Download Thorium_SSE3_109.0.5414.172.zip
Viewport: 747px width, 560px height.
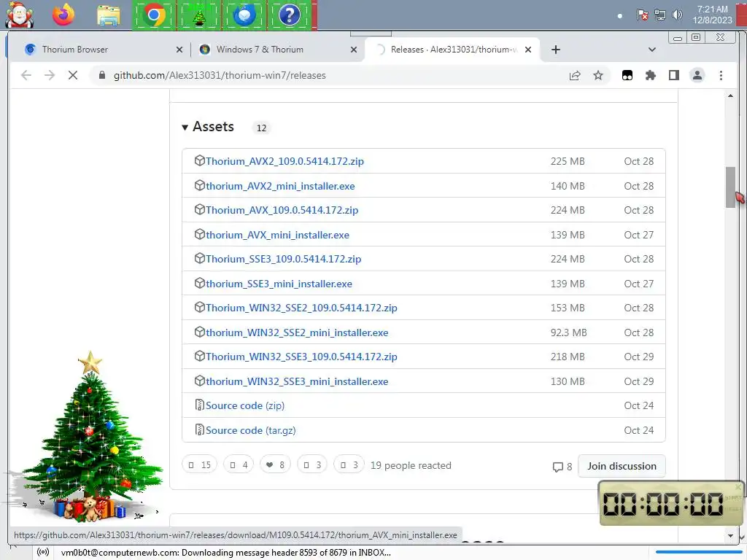pyautogui.click(x=284, y=259)
